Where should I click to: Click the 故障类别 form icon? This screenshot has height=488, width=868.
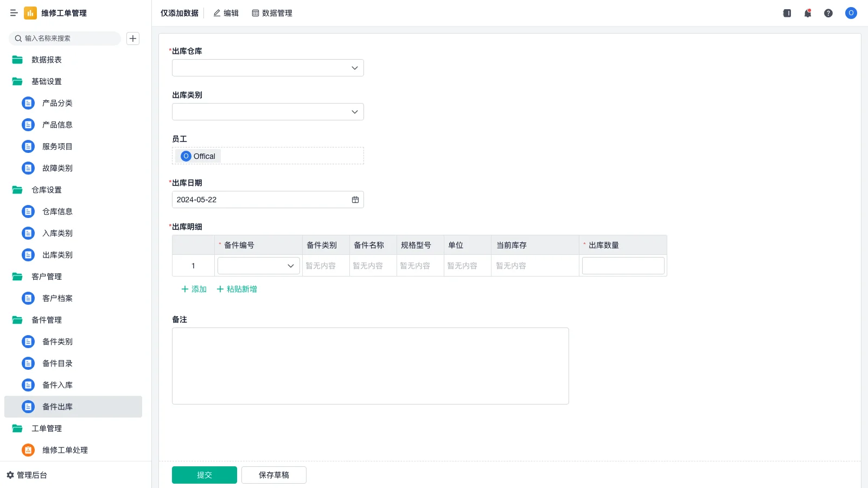tap(28, 168)
